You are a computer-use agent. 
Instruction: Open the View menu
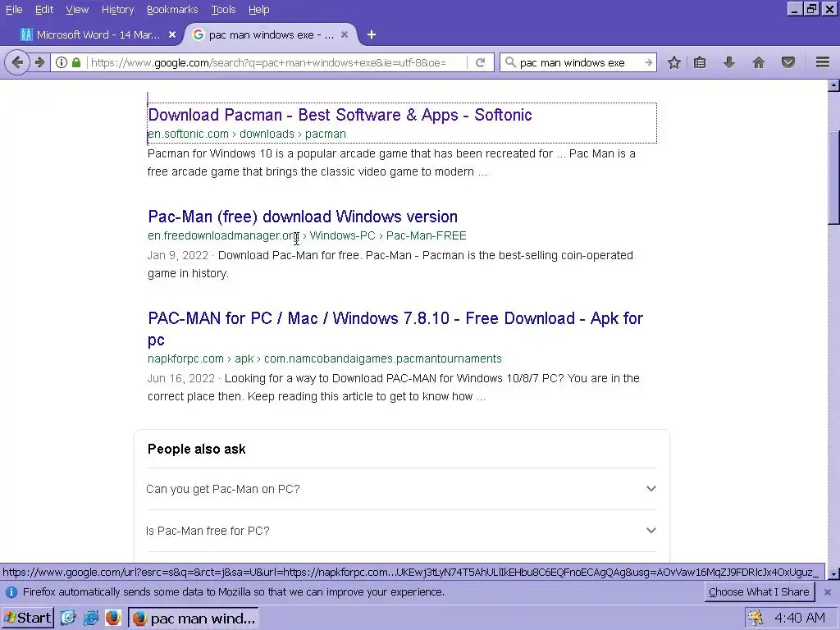[77, 10]
